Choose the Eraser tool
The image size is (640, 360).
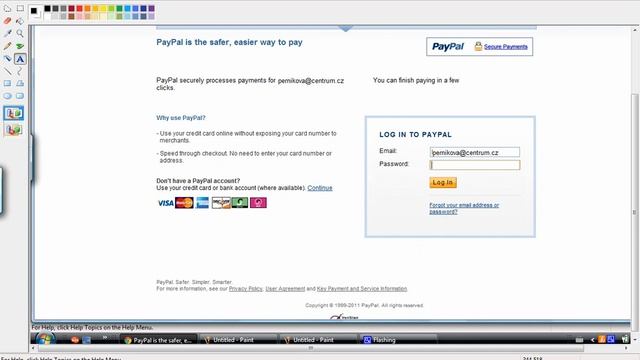tap(7, 20)
